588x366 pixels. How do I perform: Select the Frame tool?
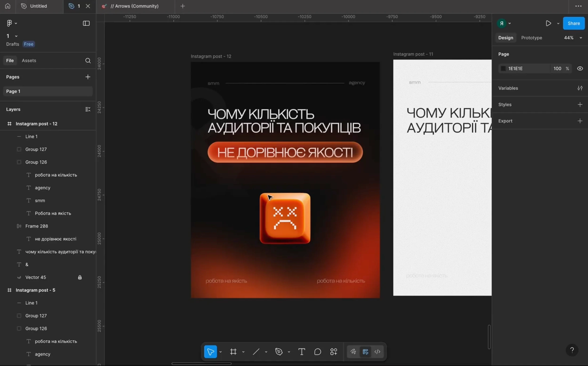pyautogui.click(x=233, y=352)
